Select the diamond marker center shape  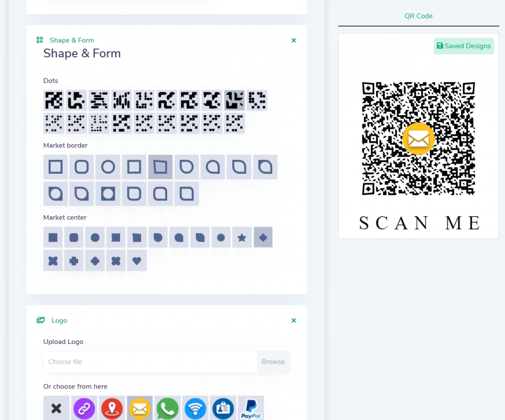pos(263,237)
